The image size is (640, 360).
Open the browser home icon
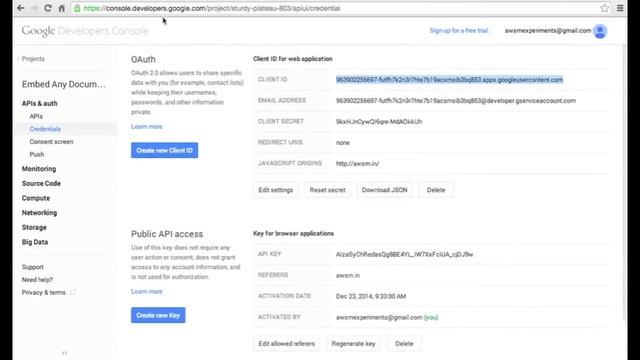tap(62, 8)
